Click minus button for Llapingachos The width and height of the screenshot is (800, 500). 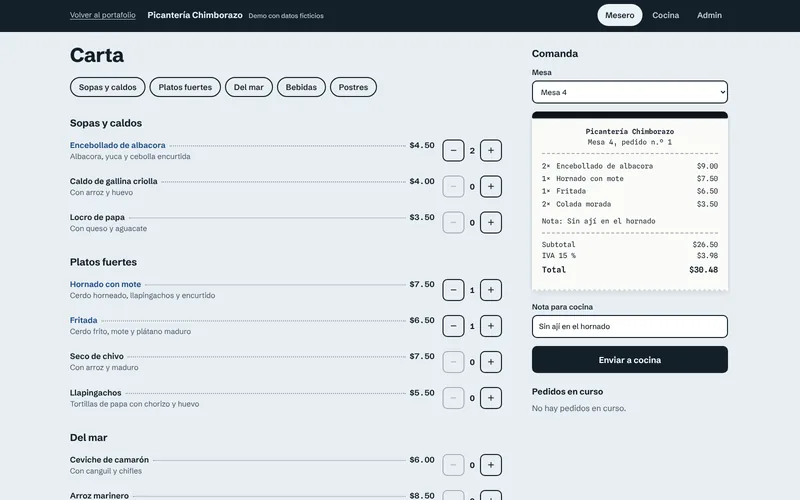453,398
